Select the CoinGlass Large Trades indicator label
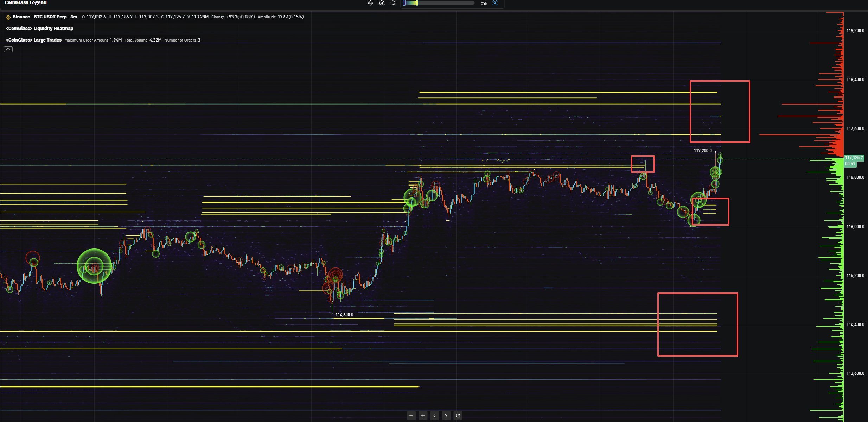 (34, 40)
